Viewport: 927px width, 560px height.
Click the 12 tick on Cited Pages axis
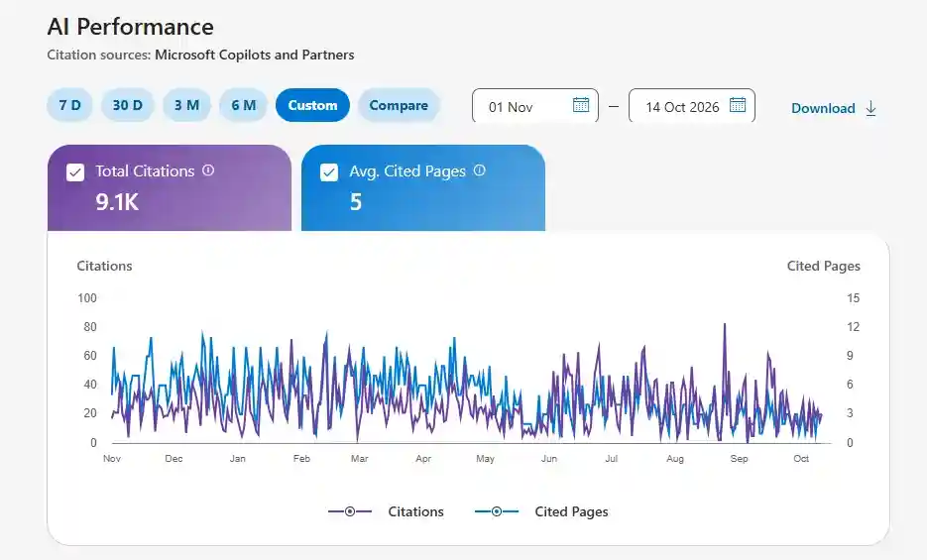click(x=853, y=327)
